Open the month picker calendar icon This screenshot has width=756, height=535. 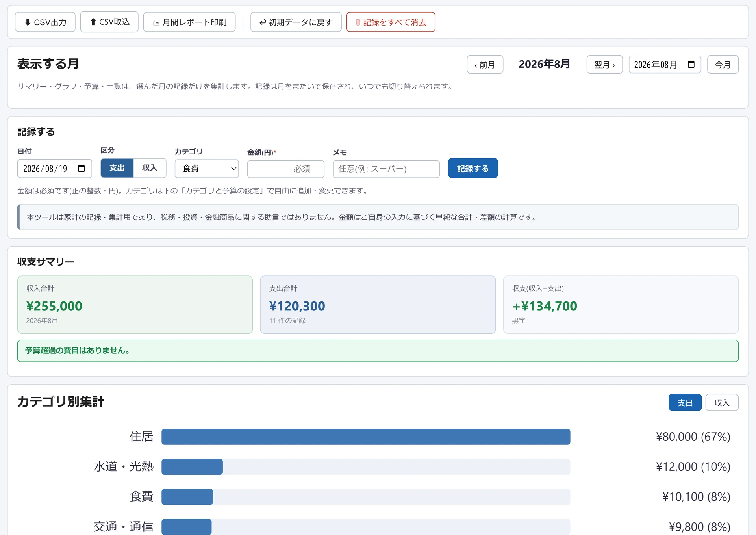[x=691, y=65]
